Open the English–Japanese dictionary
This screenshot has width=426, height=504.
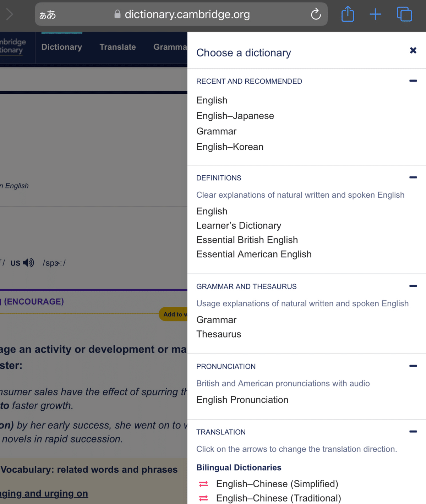click(x=235, y=116)
